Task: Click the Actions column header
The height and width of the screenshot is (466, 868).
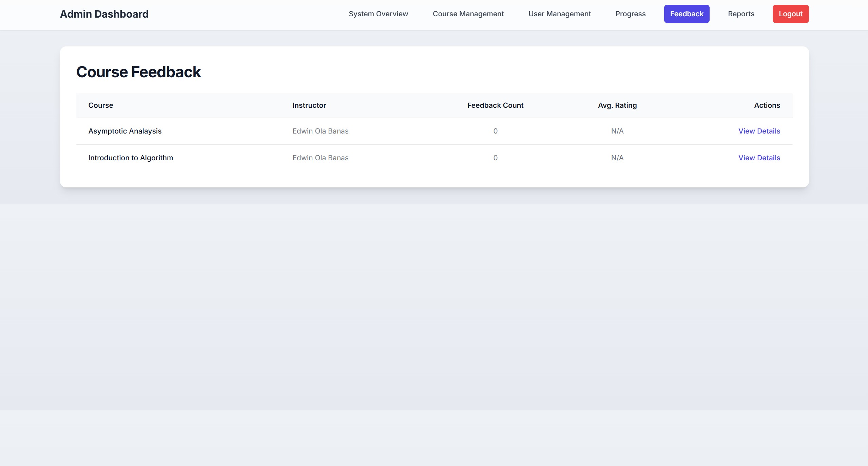Action: coord(767,105)
